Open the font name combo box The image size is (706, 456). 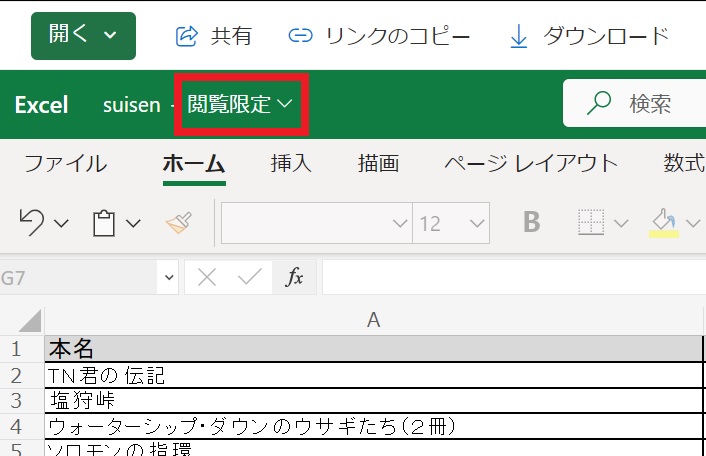317,223
